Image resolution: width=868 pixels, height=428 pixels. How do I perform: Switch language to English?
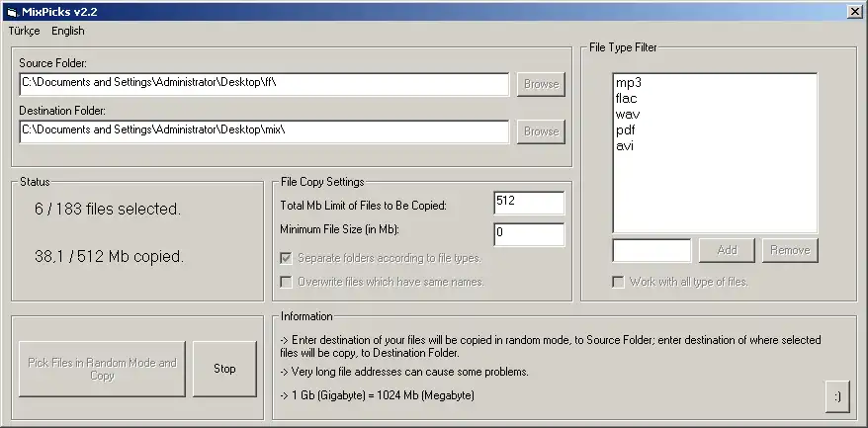point(68,31)
